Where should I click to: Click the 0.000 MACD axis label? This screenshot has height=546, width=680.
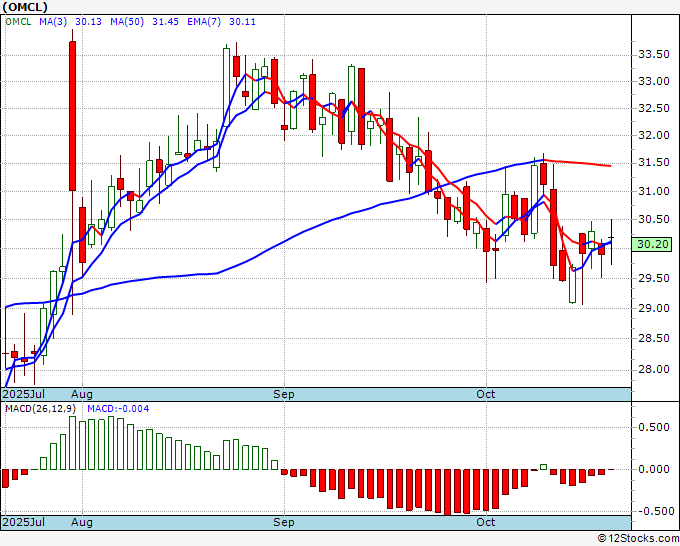654,469
